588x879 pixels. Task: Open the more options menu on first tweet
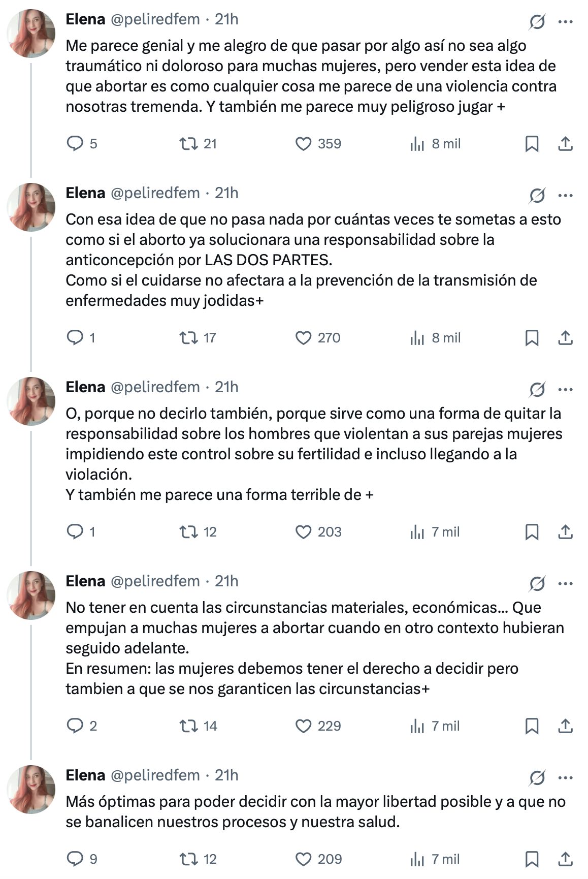[565, 22]
